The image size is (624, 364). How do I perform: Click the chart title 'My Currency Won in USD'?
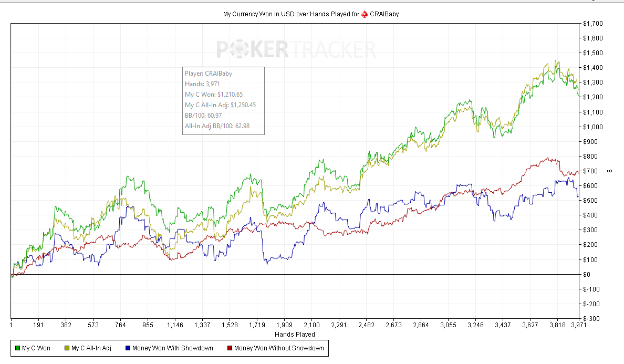258,14
